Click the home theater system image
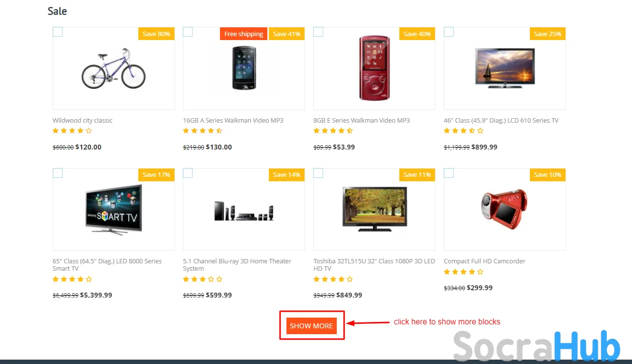The height and width of the screenshot is (364, 632). pyautogui.click(x=243, y=211)
